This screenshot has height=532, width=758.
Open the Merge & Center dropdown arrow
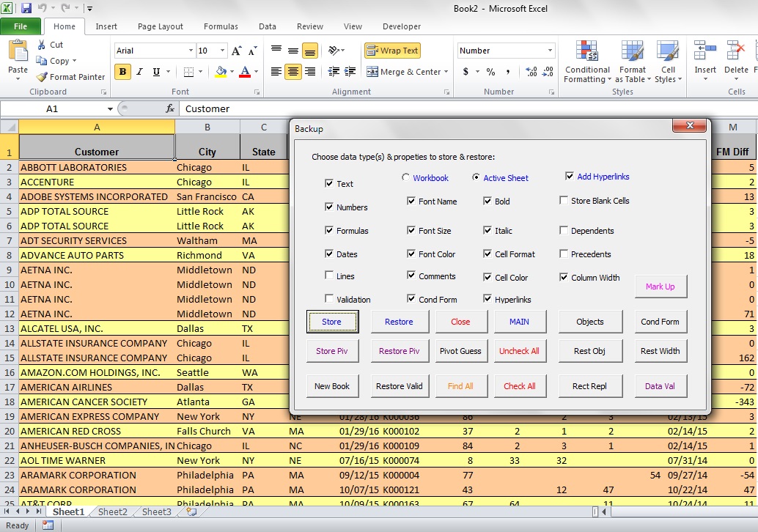coord(446,72)
